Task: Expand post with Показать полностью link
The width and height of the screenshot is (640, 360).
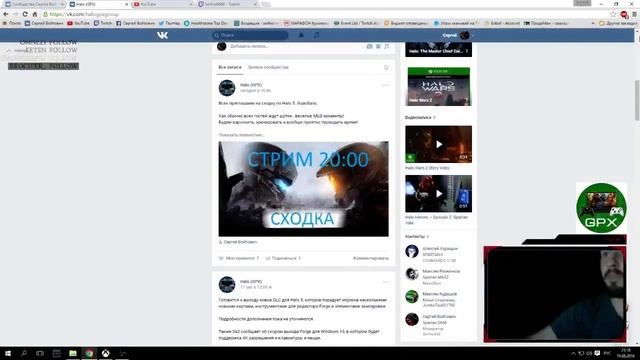Action: [x=241, y=135]
